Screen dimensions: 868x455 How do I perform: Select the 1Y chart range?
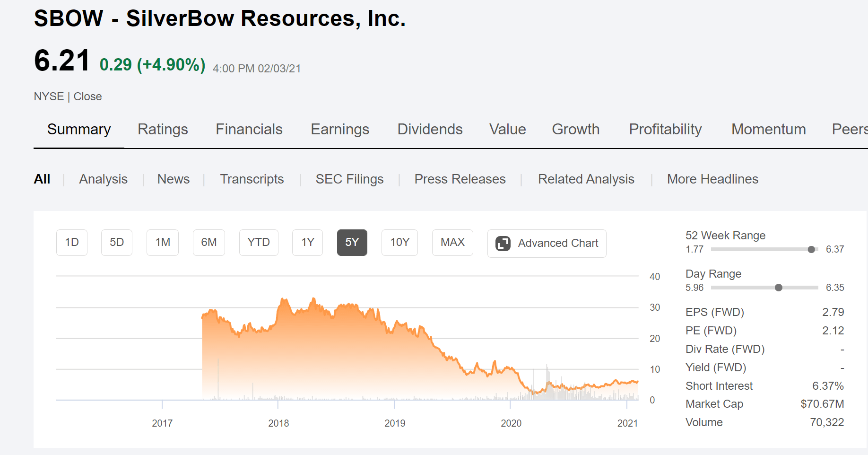coord(308,243)
